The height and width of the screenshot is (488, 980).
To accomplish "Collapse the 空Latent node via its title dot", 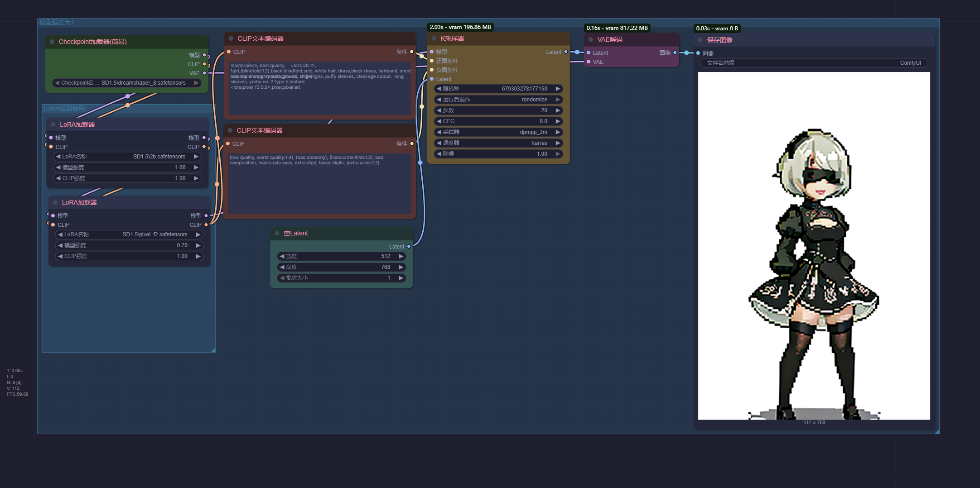I will 277,234.
